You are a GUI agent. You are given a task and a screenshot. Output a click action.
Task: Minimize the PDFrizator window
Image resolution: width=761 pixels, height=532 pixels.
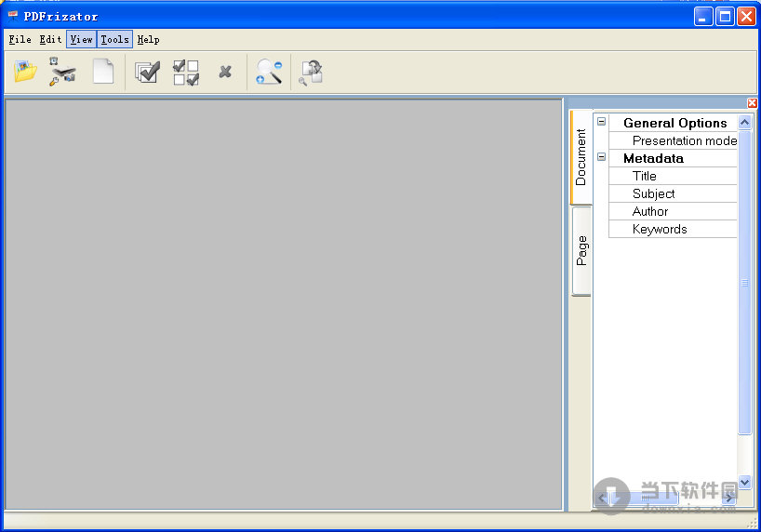click(703, 17)
